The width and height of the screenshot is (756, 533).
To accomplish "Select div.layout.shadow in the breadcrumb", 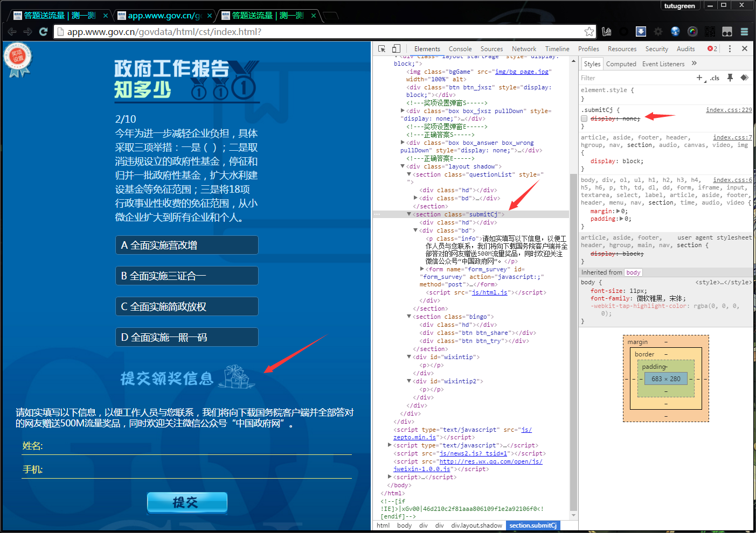I will click(476, 525).
